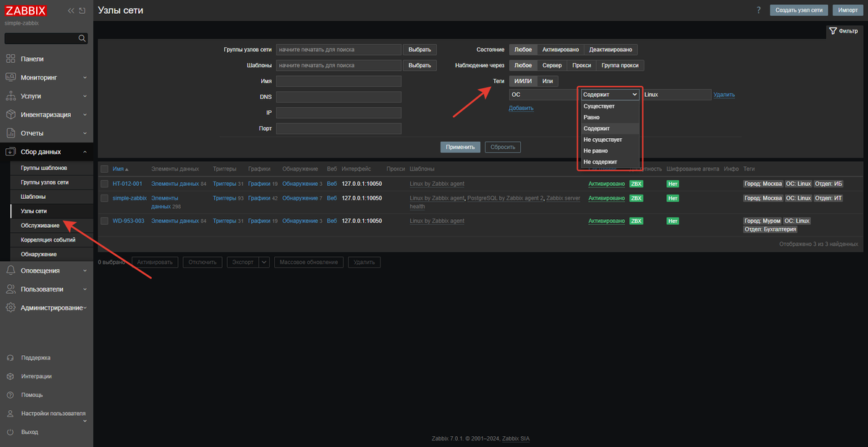Viewport: 868px width, 447px height.
Task: Open the Содержит operator dropdown
Action: pyautogui.click(x=609, y=94)
